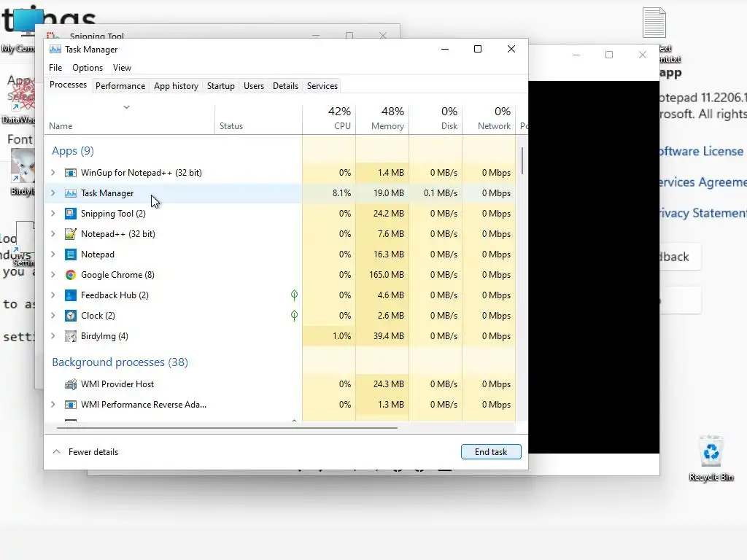Click the Notepad process icon

(71, 254)
